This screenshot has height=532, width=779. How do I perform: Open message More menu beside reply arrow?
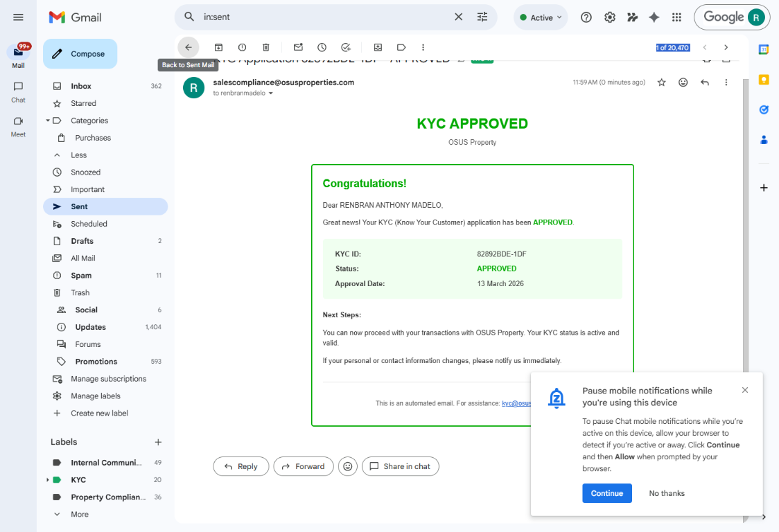(726, 82)
